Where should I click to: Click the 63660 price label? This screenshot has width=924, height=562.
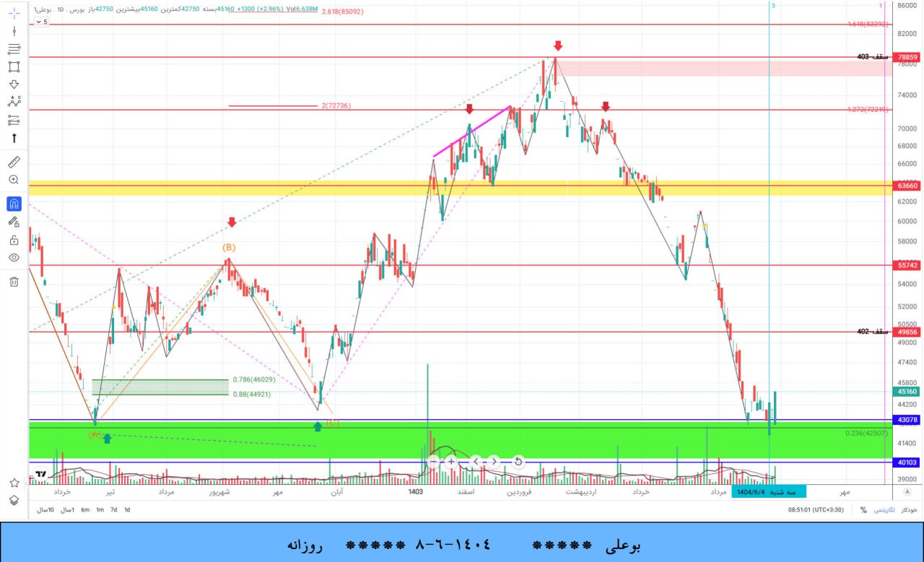tap(907, 185)
